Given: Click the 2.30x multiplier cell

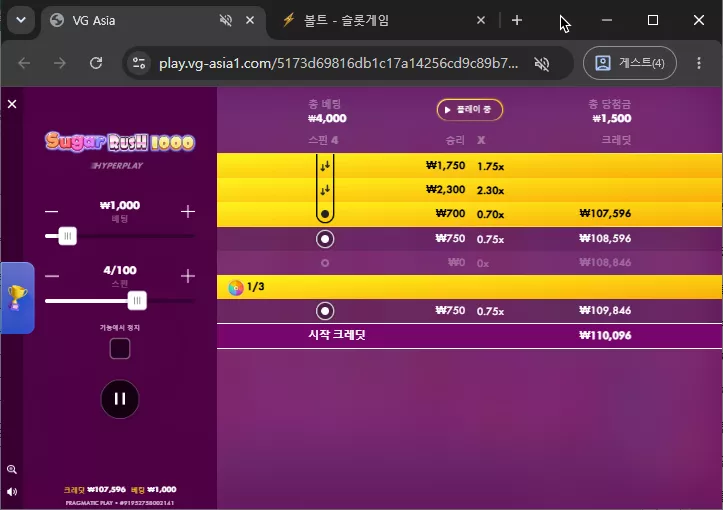Looking at the screenshot, I should click(x=490, y=190).
